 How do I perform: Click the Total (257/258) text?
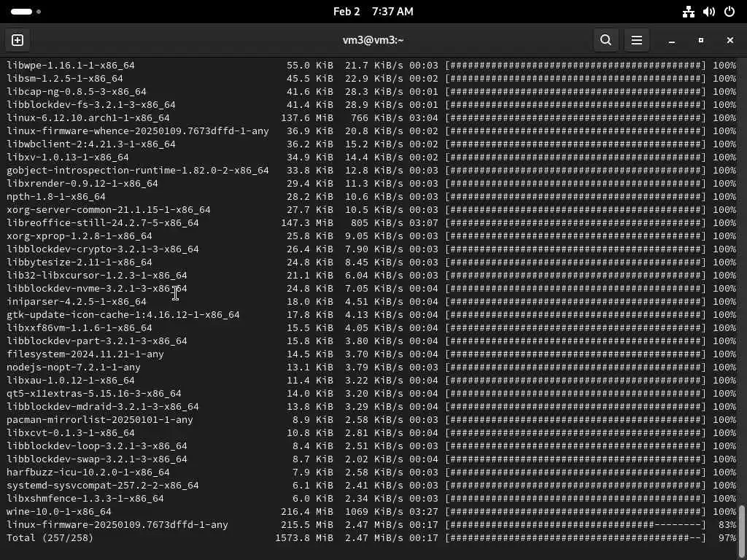[50, 537]
